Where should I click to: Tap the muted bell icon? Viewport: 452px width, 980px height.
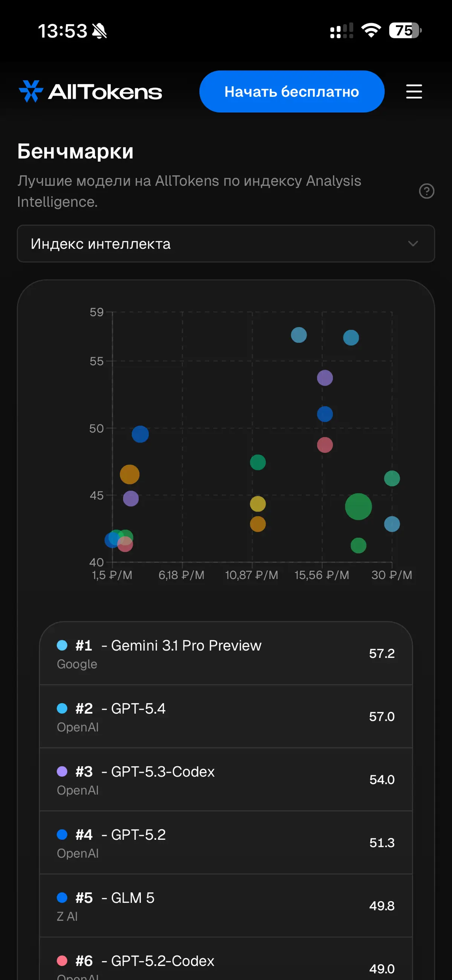click(x=100, y=31)
